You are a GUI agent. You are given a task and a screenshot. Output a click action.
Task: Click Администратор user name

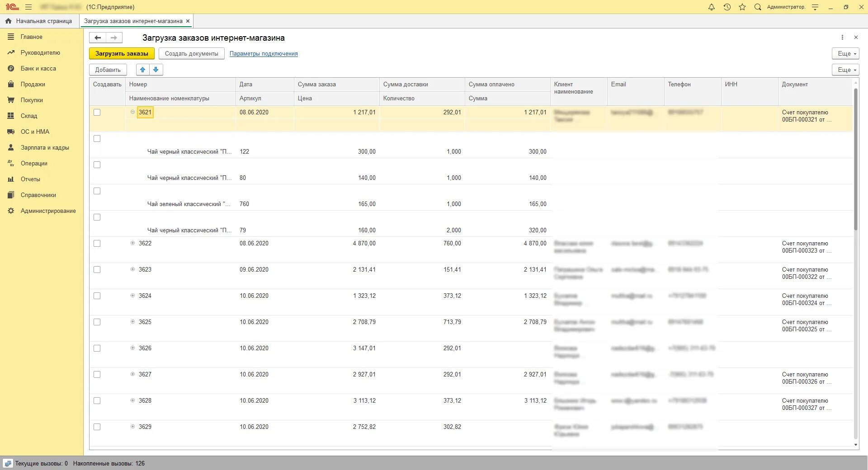786,7
